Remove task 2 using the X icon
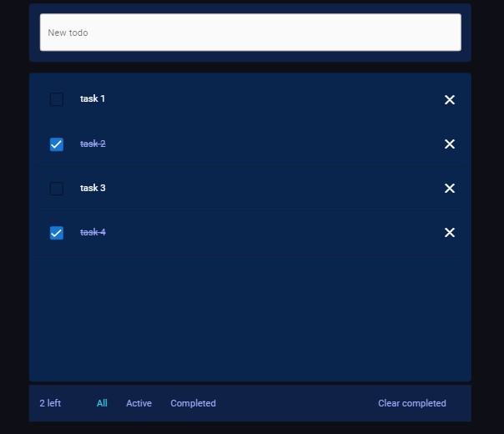 [449, 144]
